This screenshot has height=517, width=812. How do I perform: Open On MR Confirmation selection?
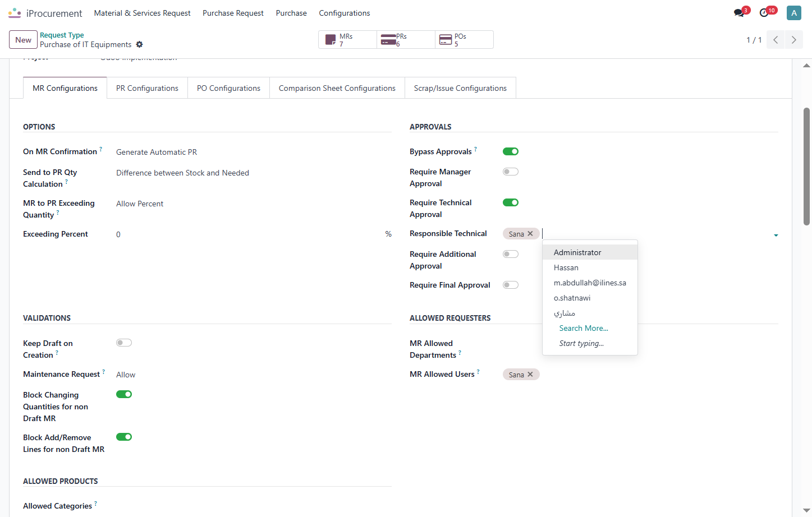coord(254,152)
